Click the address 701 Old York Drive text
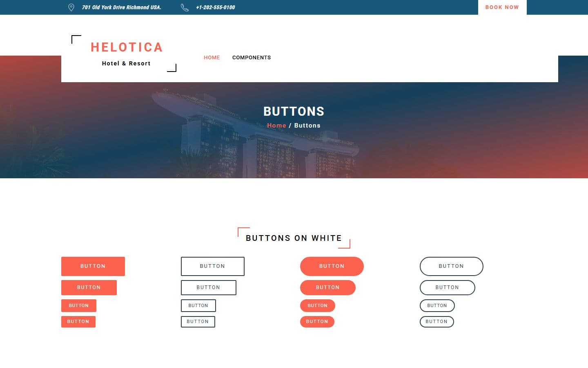588x368 pixels. tap(122, 7)
